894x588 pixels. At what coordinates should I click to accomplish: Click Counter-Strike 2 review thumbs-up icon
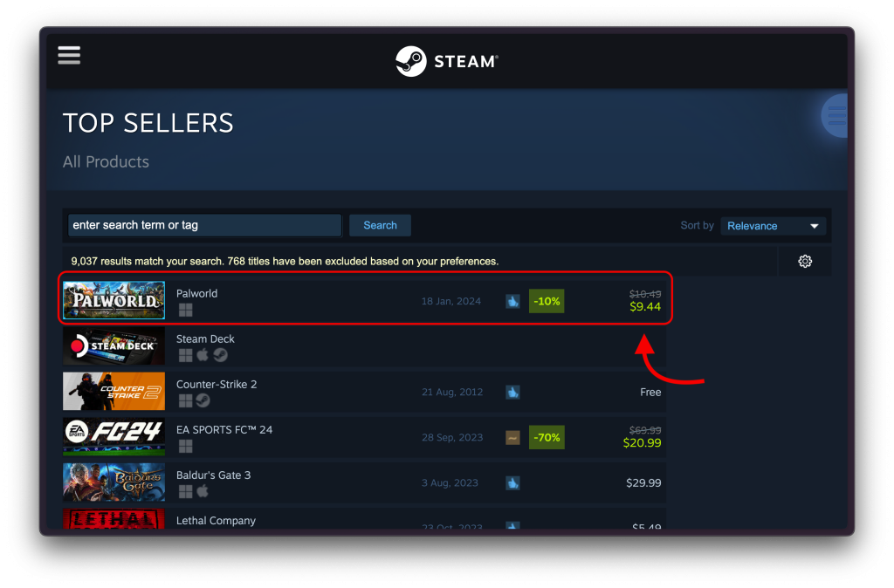coord(512,392)
